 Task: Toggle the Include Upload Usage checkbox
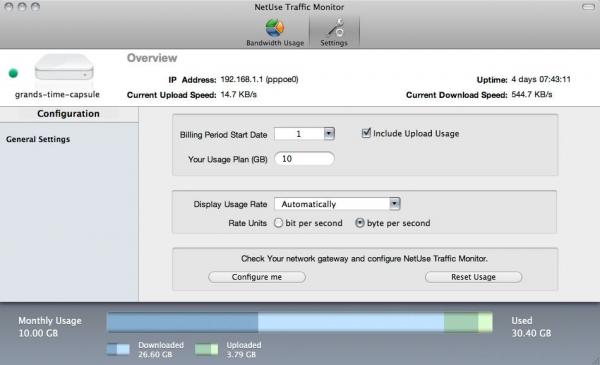[x=366, y=133]
